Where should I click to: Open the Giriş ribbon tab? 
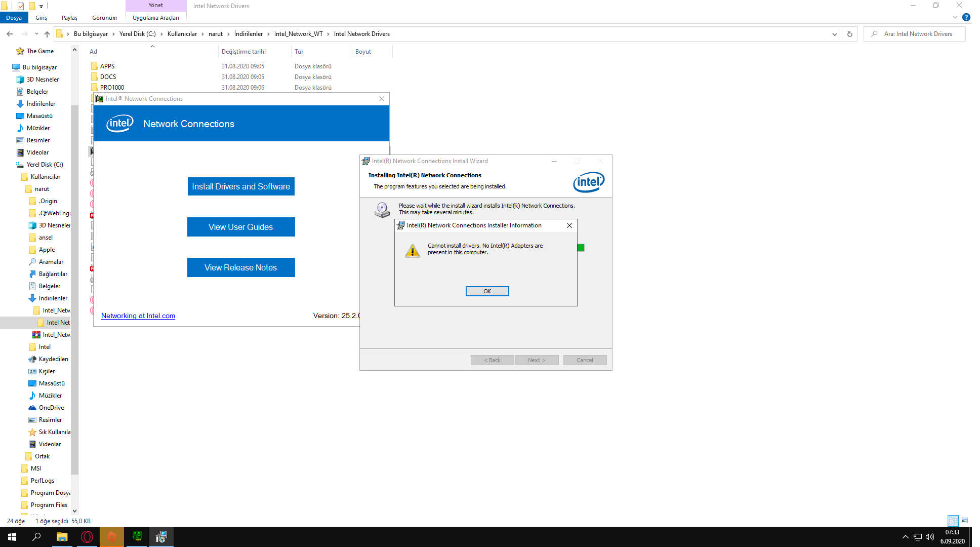(x=42, y=18)
